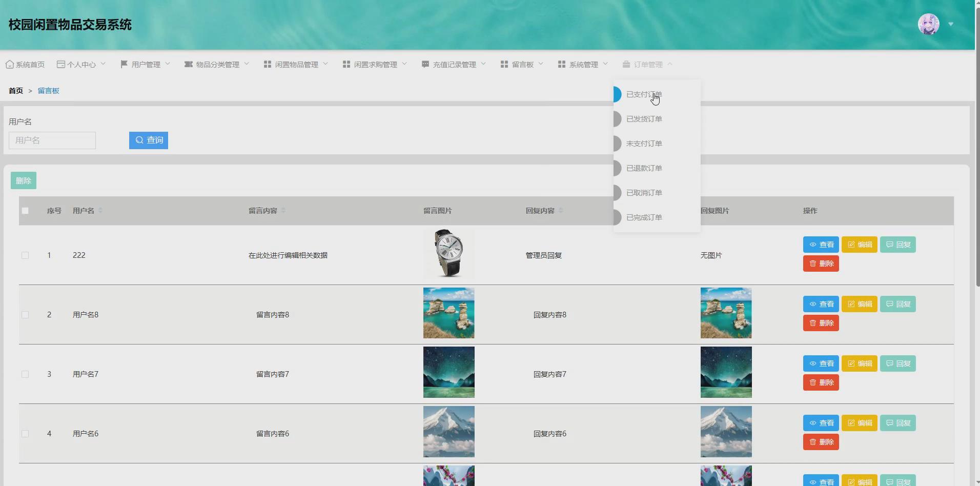Click the 用户名 search input field
Viewport: 980px width, 486px height.
(x=52, y=140)
